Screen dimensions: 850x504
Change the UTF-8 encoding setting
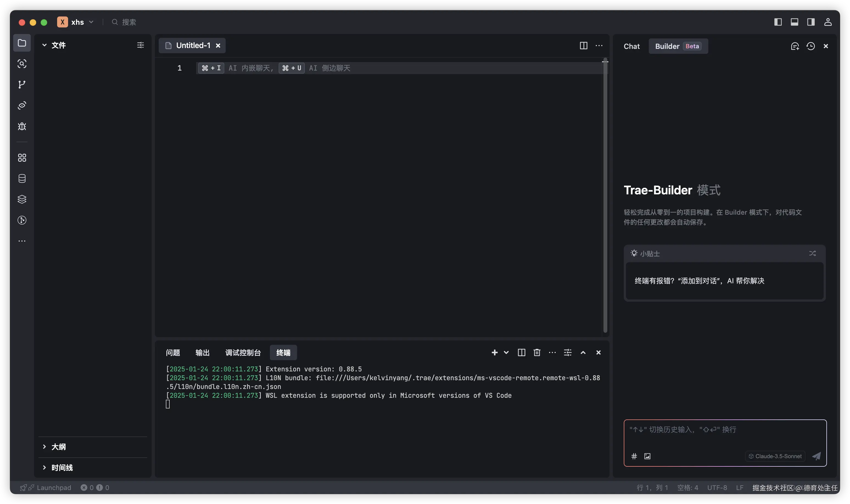pos(717,488)
